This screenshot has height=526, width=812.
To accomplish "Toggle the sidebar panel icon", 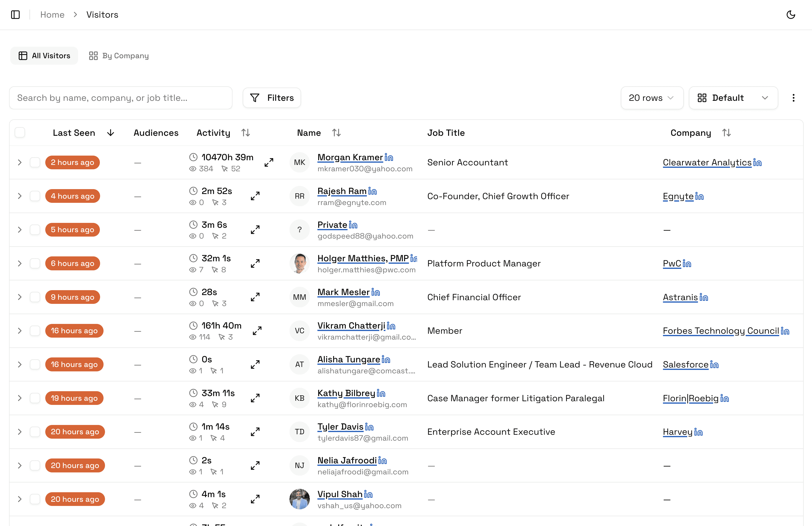I will pyautogui.click(x=15, y=15).
